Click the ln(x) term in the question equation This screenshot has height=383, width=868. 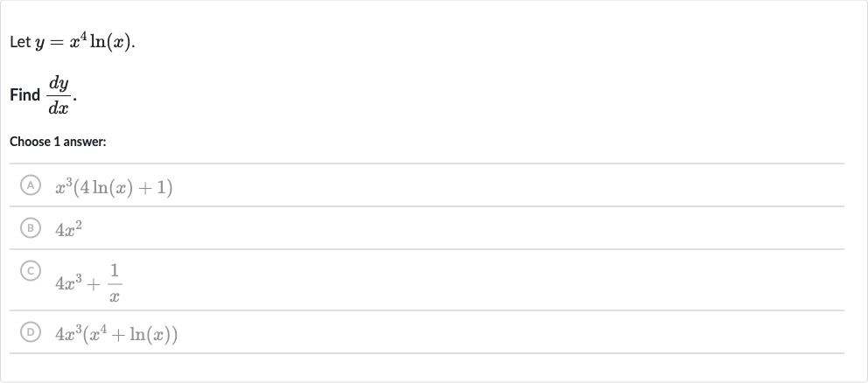point(111,43)
